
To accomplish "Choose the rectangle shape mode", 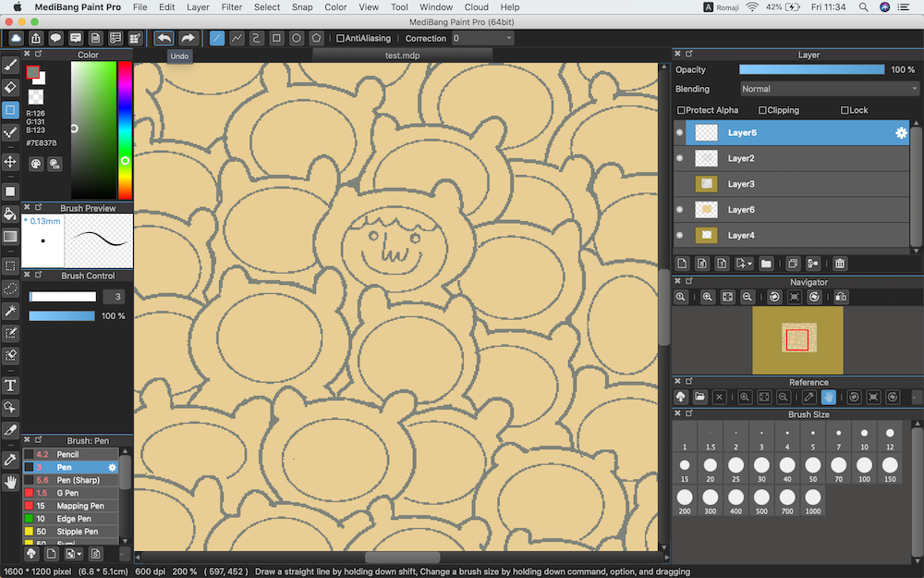I will 276,38.
